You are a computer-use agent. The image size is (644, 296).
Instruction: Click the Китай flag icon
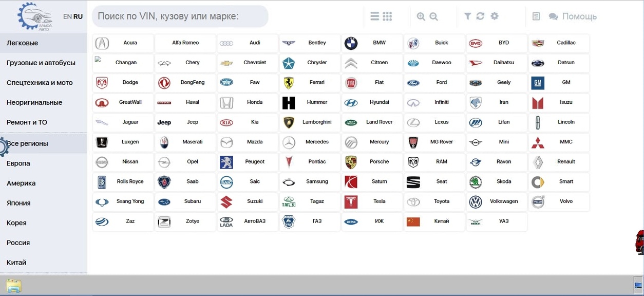click(413, 221)
